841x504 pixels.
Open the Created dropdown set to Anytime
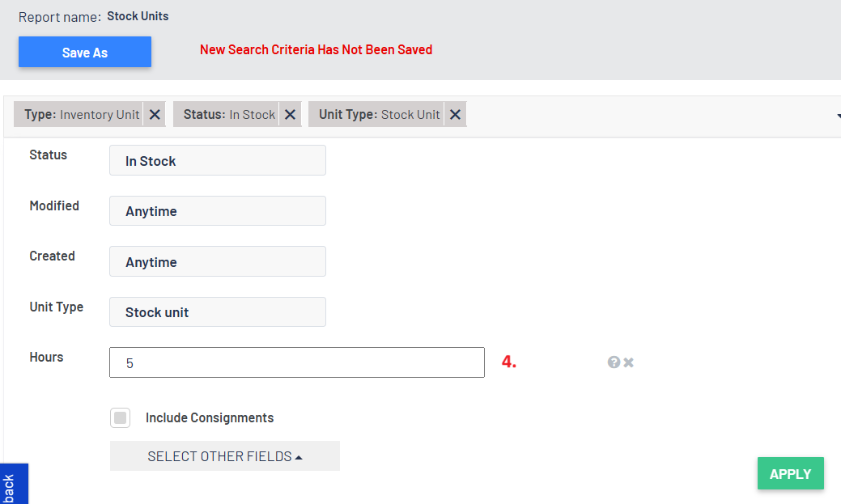click(217, 262)
